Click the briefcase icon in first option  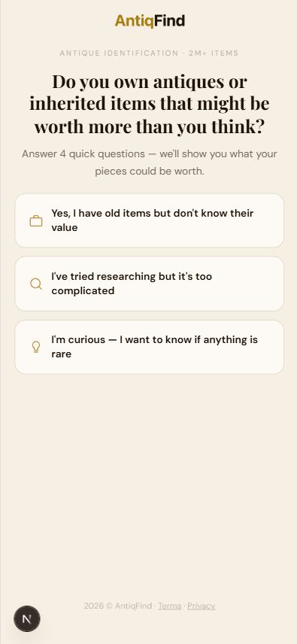coord(36,221)
